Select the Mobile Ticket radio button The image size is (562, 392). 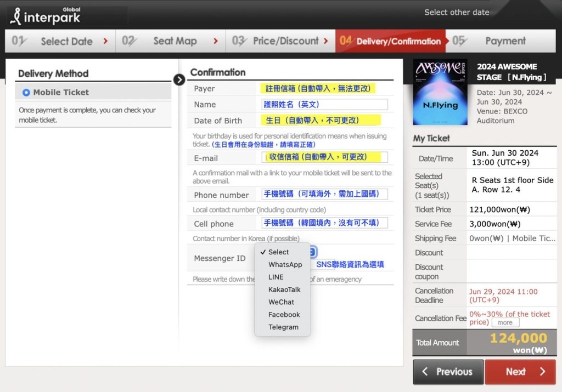point(26,92)
